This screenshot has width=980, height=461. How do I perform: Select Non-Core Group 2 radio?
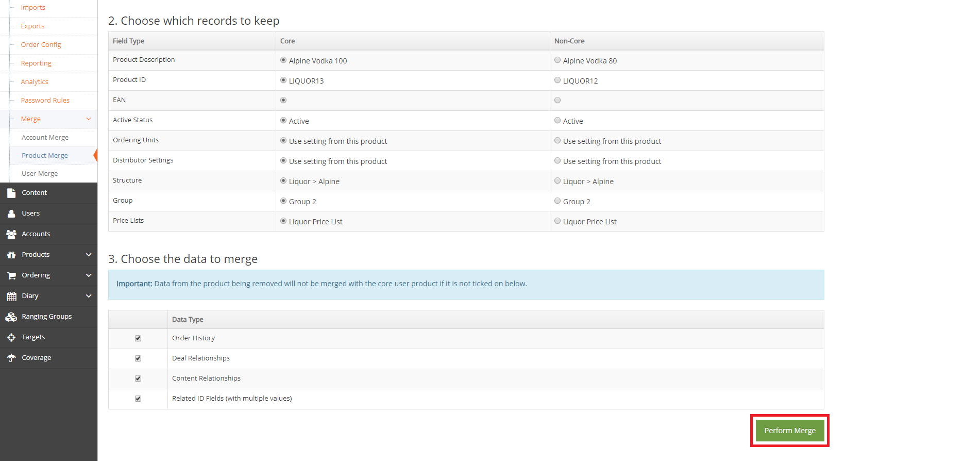point(557,201)
